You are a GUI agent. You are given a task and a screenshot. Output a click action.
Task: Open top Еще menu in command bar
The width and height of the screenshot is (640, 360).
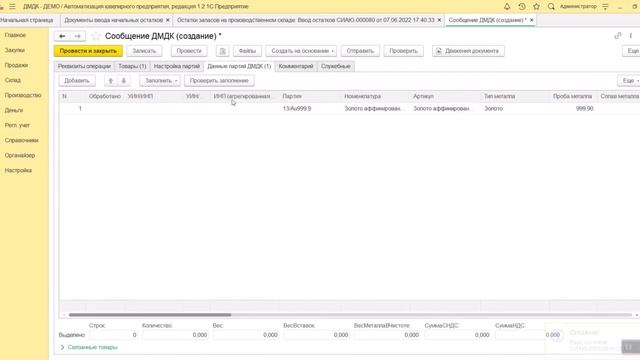tap(632, 51)
